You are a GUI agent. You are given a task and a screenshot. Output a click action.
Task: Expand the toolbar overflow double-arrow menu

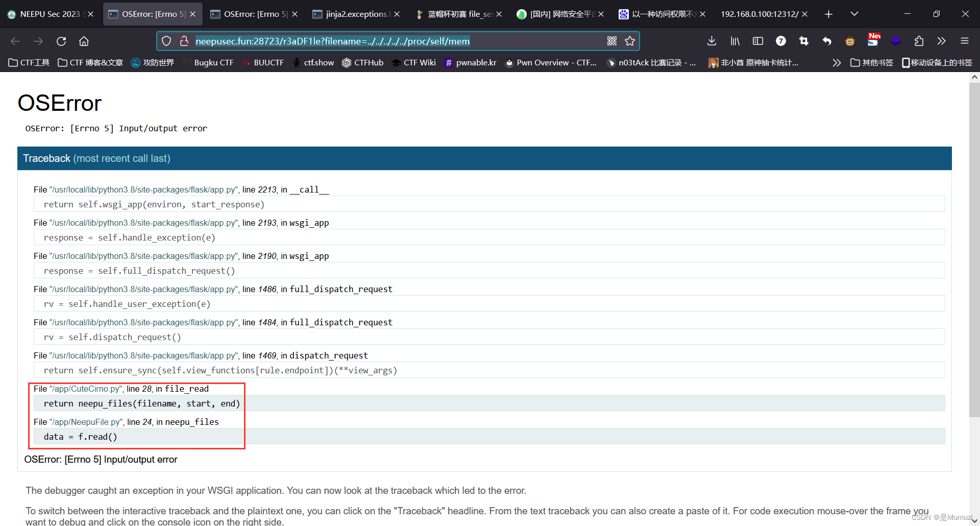pyautogui.click(x=942, y=41)
